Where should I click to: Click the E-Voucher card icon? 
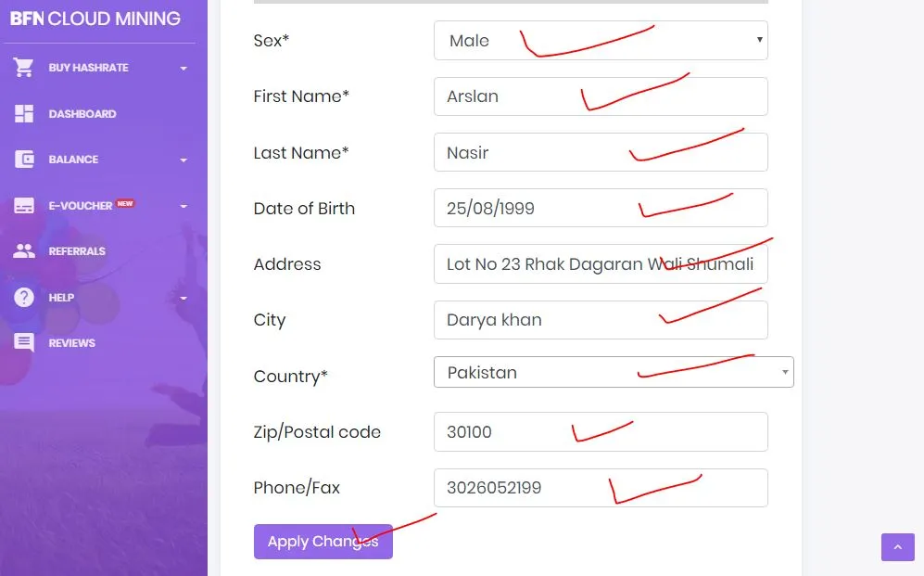click(x=23, y=206)
